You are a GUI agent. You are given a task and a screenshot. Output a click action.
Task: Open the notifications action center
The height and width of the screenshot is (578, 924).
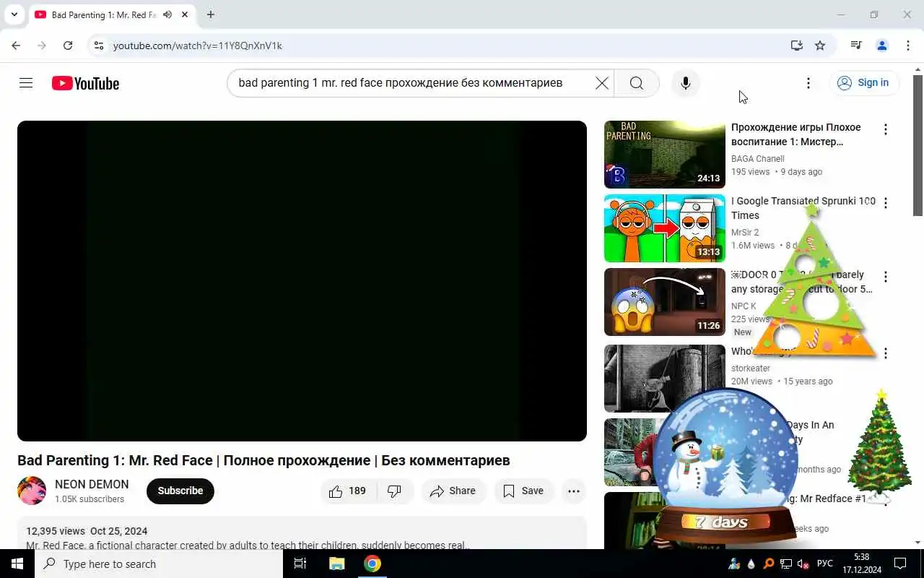click(x=900, y=564)
